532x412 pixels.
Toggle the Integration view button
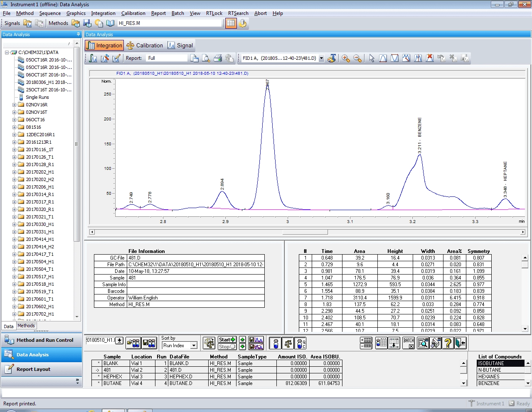105,46
